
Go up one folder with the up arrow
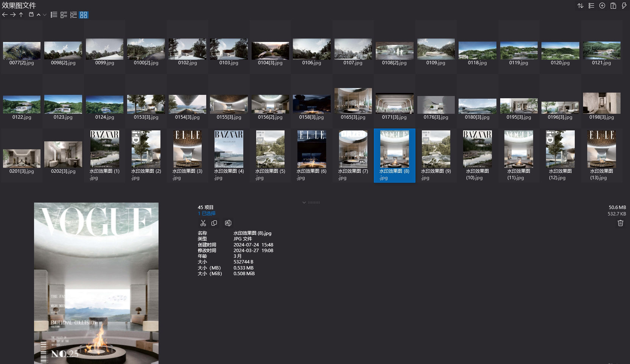[21, 15]
